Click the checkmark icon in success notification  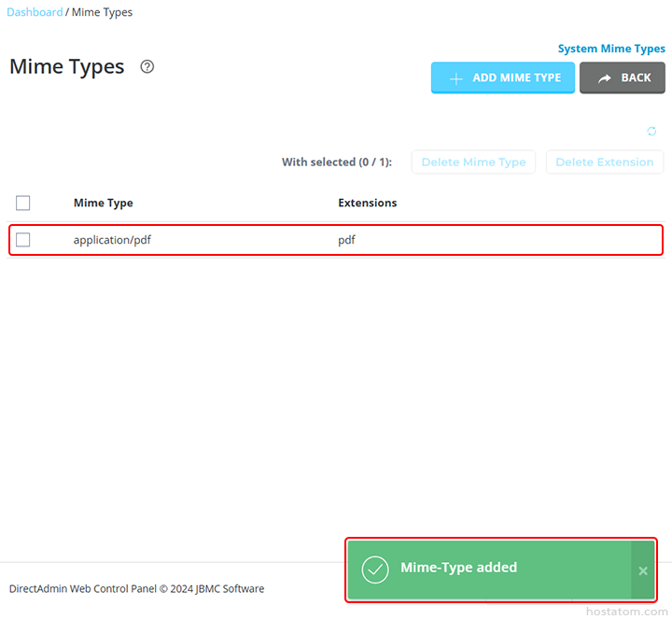[375, 570]
